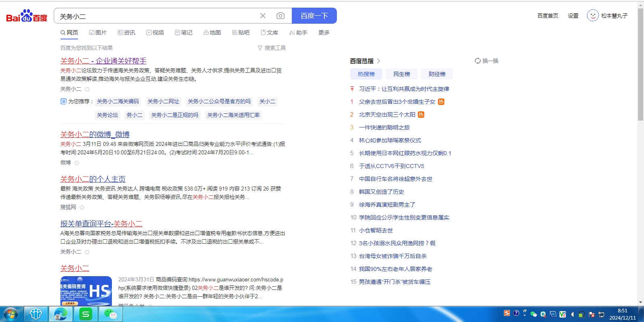
Task: Open the 设置 menu
Action: tap(573, 16)
